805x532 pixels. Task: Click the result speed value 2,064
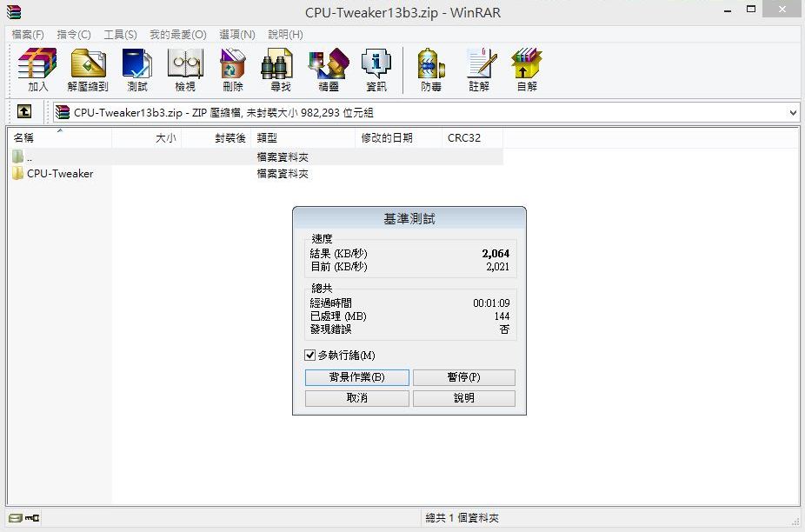(x=496, y=253)
